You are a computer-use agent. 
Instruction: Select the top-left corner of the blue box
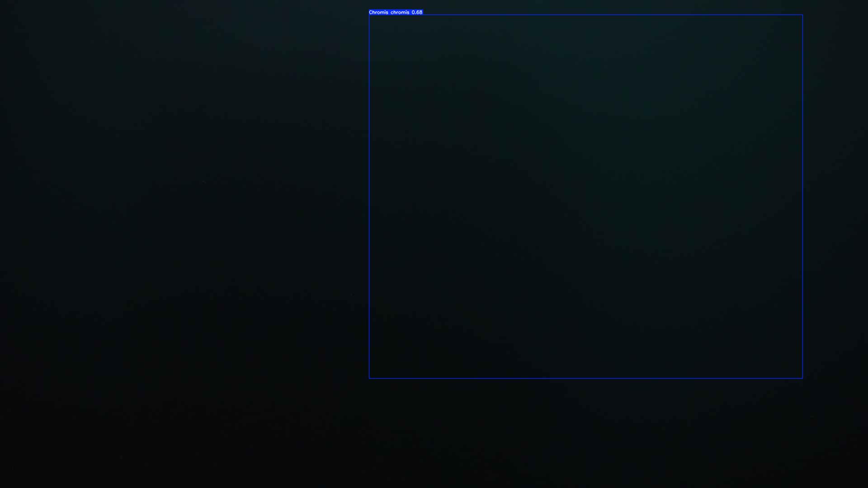click(369, 15)
